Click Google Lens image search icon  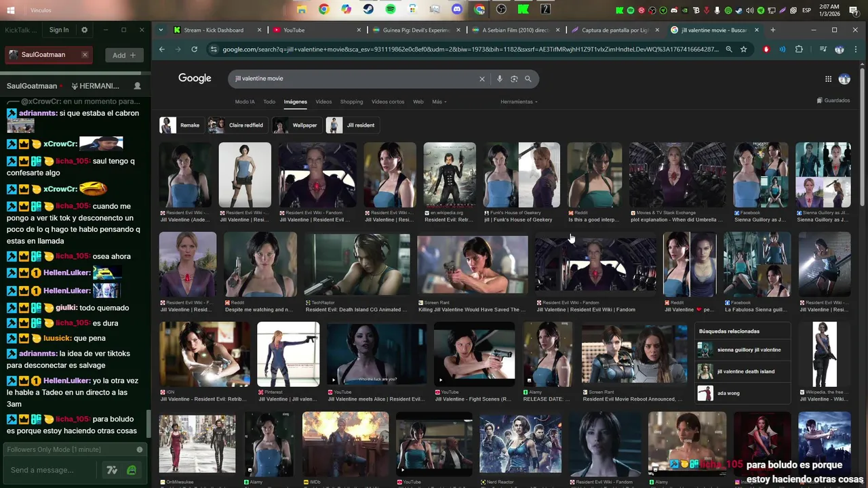coord(514,79)
